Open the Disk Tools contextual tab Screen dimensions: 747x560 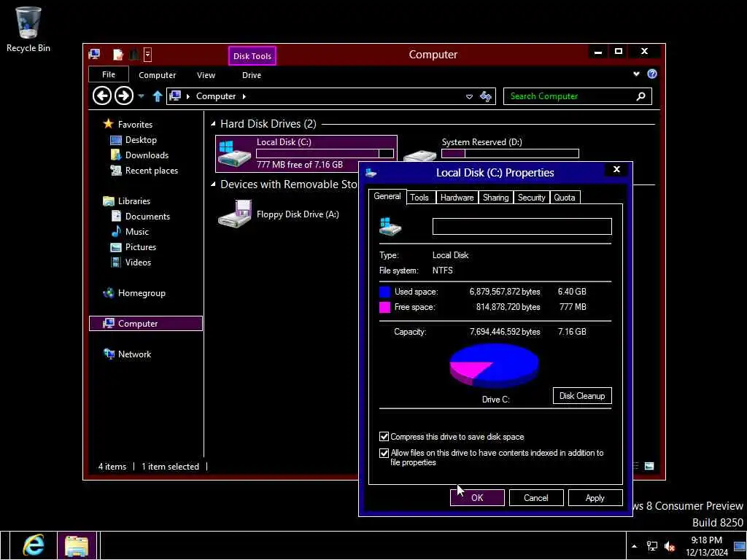(x=252, y=55)
